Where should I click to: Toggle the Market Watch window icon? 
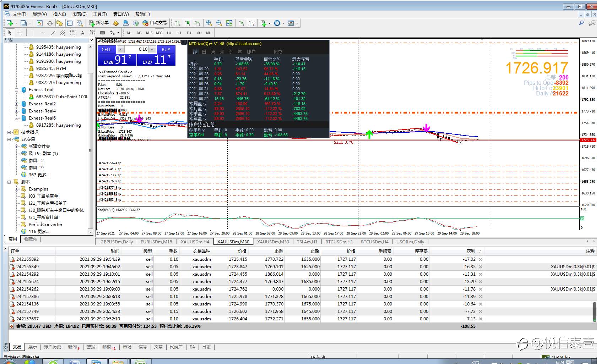(40, 23)
